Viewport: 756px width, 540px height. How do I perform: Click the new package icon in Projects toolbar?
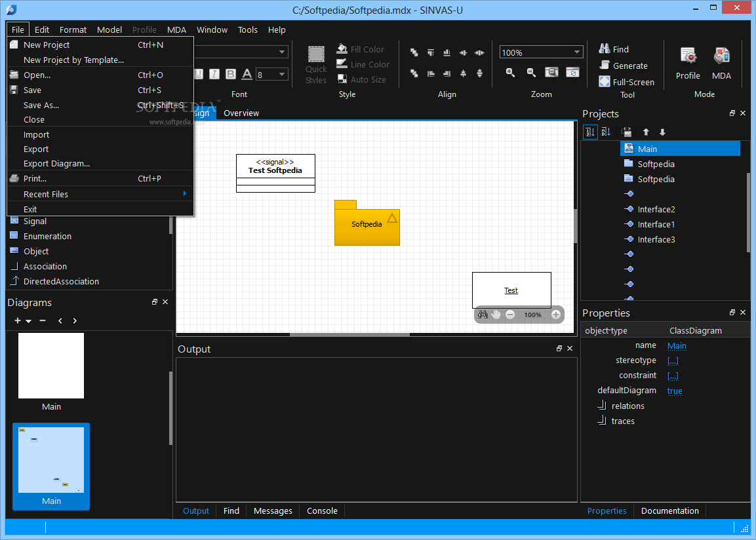[627, 132]
